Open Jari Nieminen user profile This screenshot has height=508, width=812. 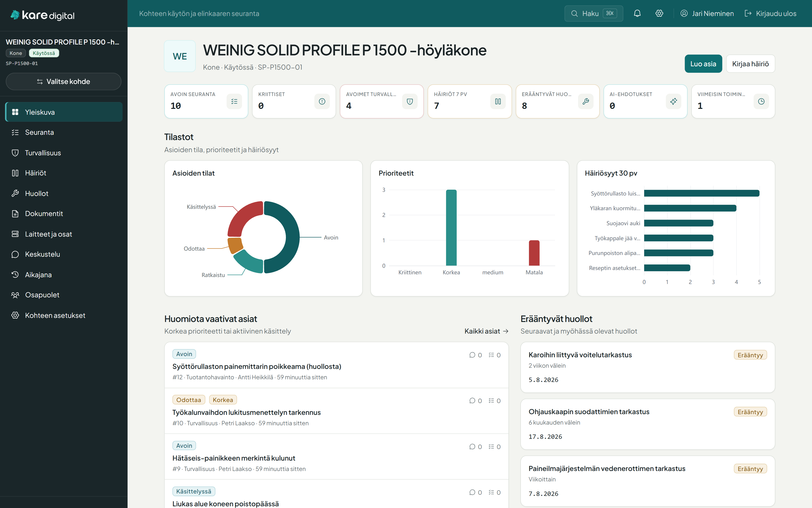click(x=707, y=14)
